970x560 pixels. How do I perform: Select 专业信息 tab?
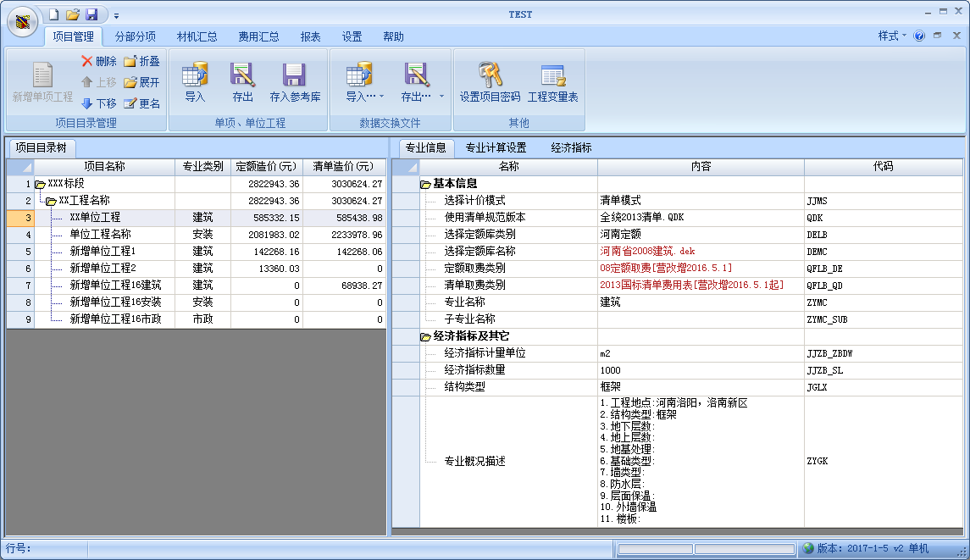tap(425, 148)
